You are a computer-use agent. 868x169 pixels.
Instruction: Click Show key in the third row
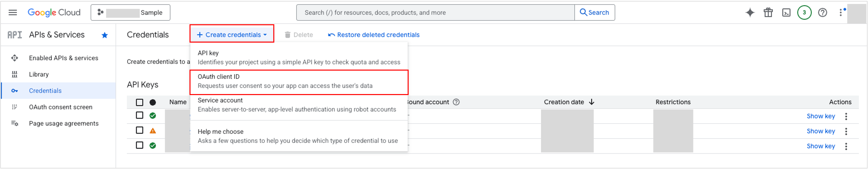click(820, 146)
